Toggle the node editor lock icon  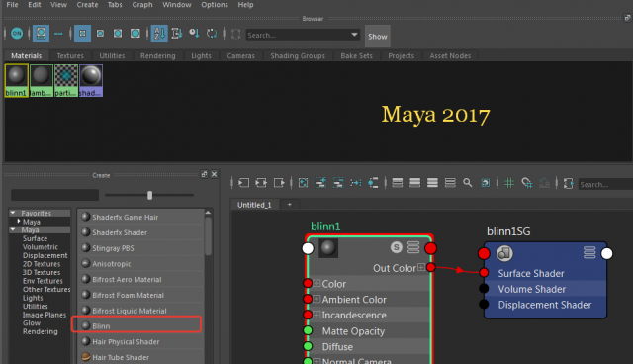coord(486,183)
